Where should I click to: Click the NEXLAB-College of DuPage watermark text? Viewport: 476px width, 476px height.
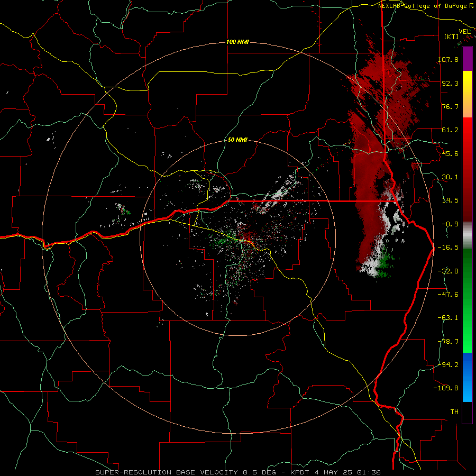coord(426,6)
